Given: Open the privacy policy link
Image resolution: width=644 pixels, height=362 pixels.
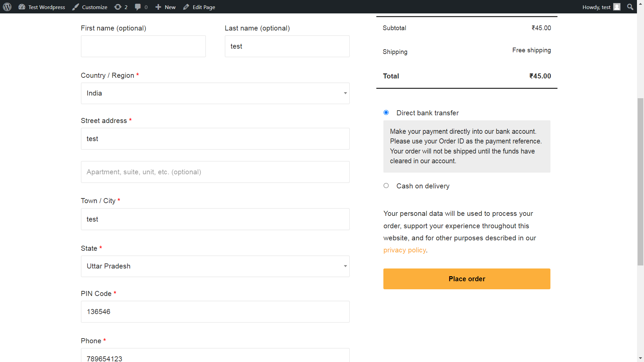Looking at the screenshot, I should pyautogui.click(x=405, y=250).
